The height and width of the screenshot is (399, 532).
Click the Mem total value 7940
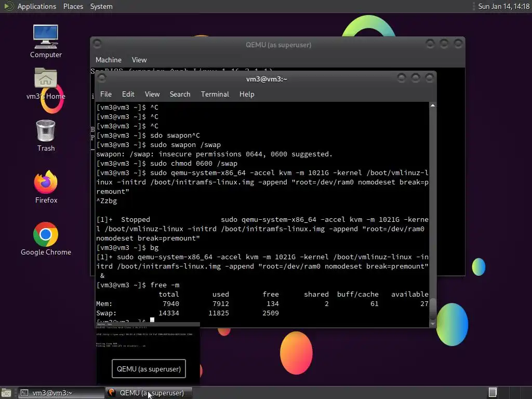(x=170, y=303)
